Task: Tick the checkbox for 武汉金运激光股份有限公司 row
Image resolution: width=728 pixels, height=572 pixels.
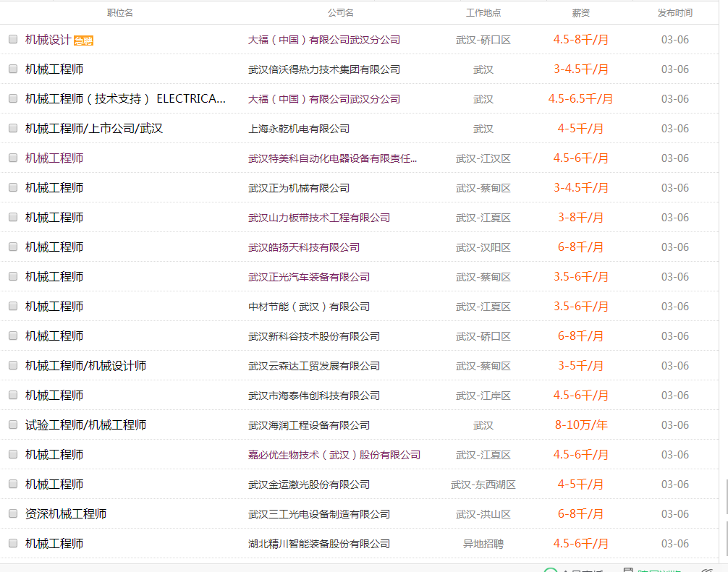Action: 13,485
